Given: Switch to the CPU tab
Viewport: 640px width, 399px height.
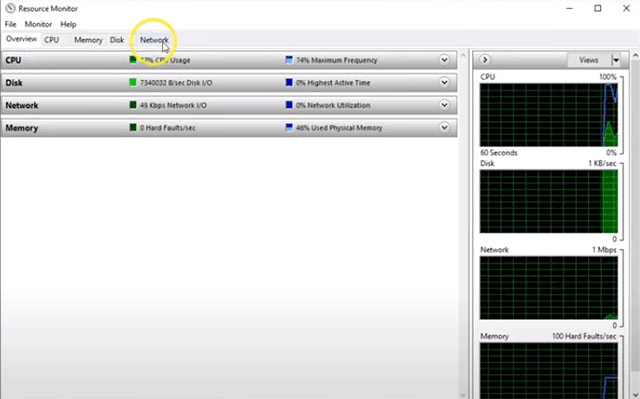Looking at the screenshot, I should tap(52, 40).
